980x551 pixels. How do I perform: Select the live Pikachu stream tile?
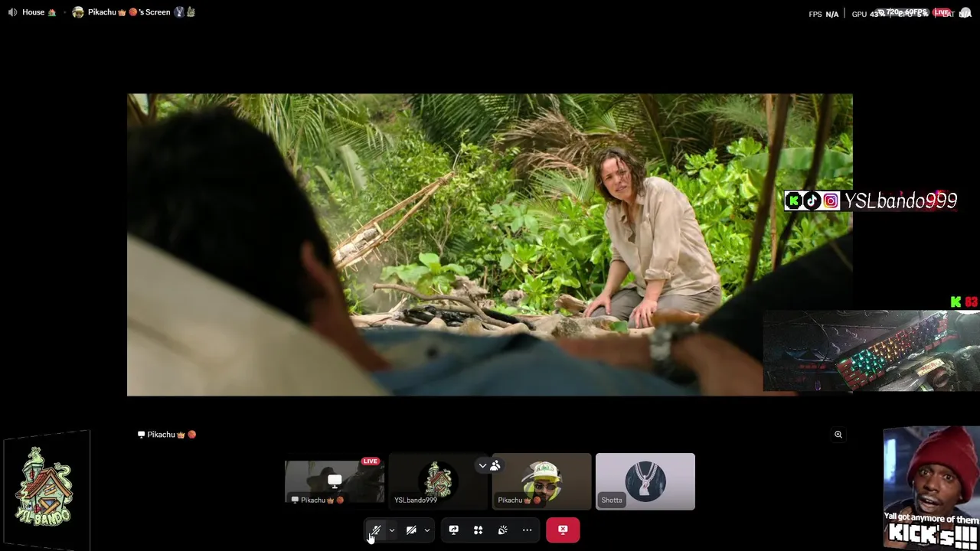pyautogui.click(x=335, y=481)
